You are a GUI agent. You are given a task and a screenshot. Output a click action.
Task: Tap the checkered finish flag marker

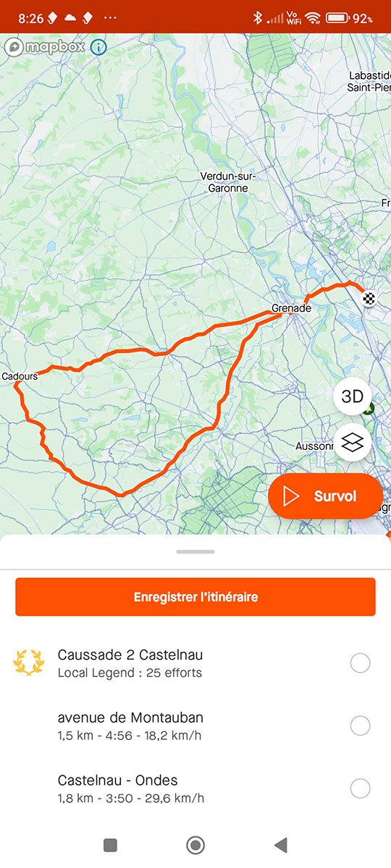(370, 297)
